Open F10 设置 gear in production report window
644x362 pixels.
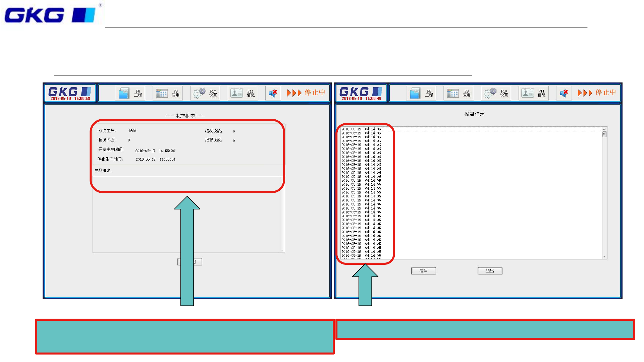click(x=205, y=93)
